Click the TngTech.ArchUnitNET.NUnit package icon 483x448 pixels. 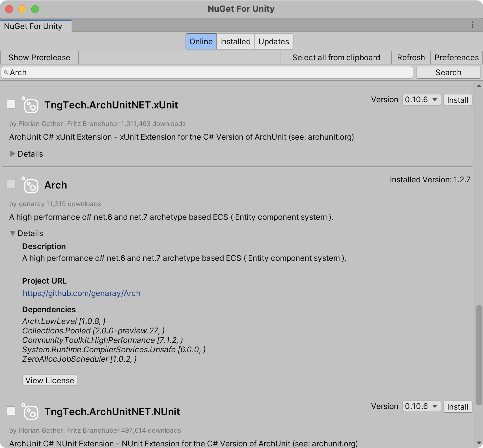pos(30,412)
